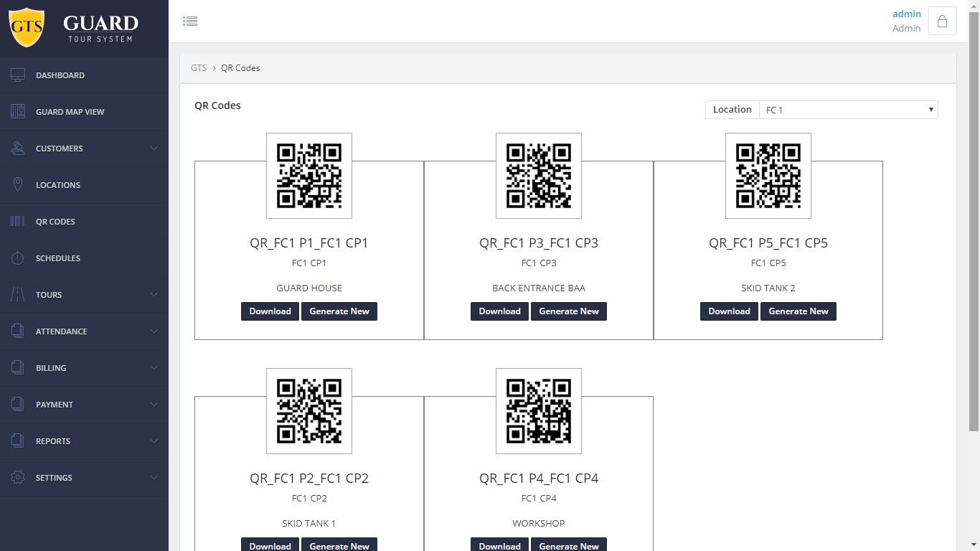Expand the Tours sidebar menu
This screenshot has width=980, height=551.
[x=84, y=295]
